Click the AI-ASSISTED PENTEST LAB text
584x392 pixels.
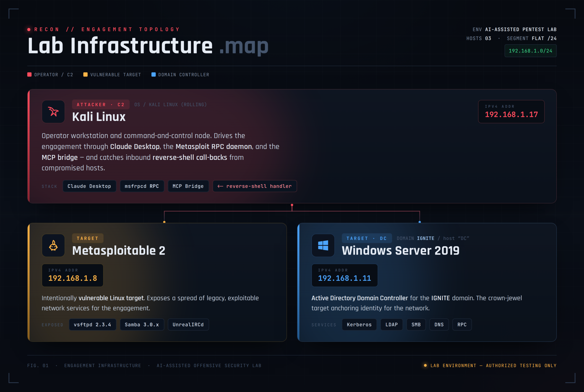coord(521,29)
